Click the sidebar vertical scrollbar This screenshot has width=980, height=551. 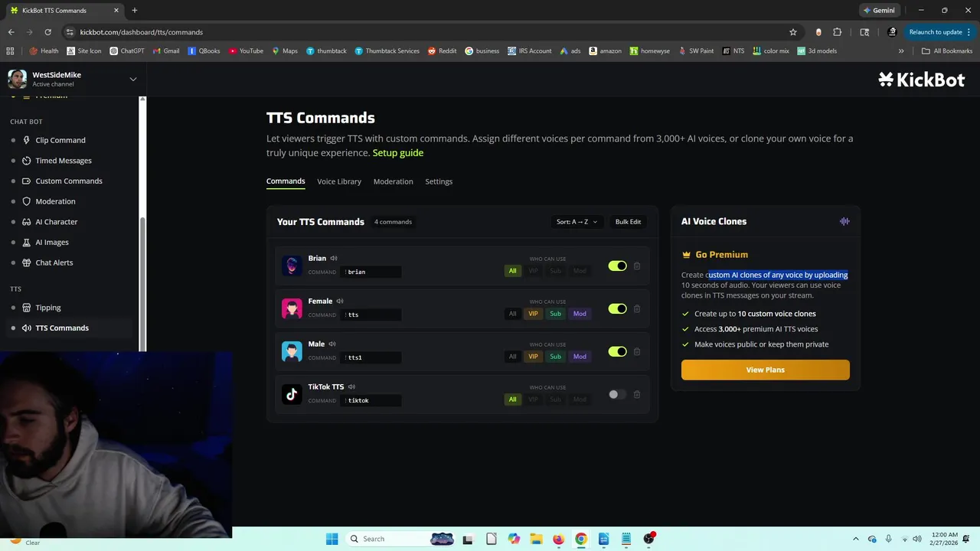click(x=142, y=283)
